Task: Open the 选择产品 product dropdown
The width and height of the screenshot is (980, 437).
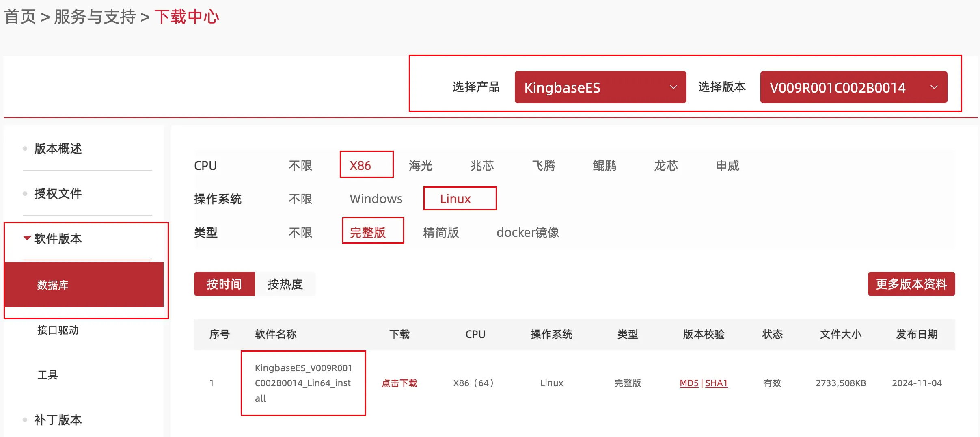Action: (600, 87)
